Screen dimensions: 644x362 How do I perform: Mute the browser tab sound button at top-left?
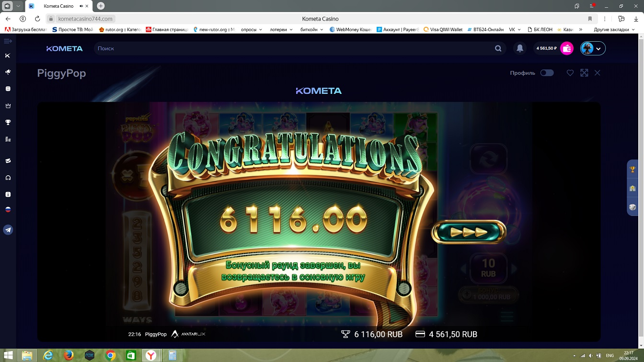(7, 6)
